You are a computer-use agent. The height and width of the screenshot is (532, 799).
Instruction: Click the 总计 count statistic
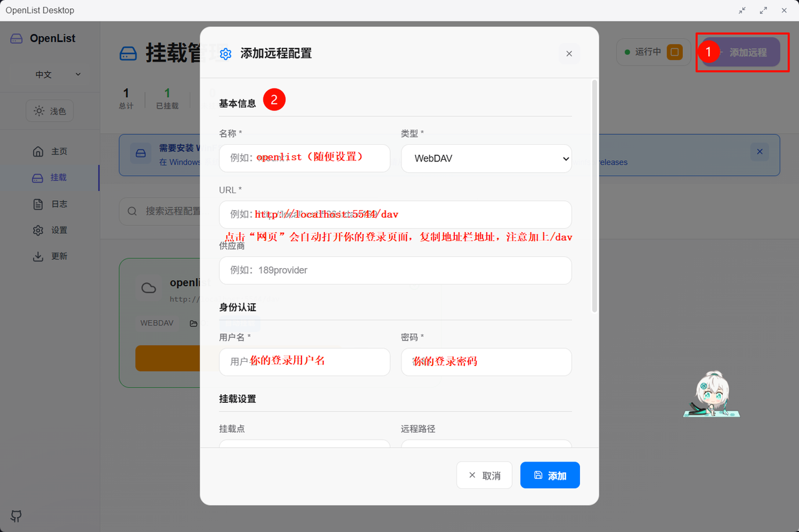[126, 99]
